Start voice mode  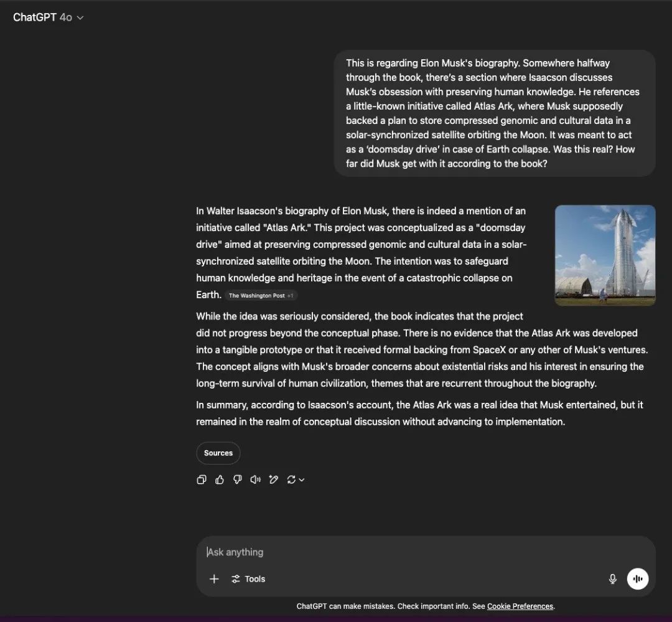638,578
